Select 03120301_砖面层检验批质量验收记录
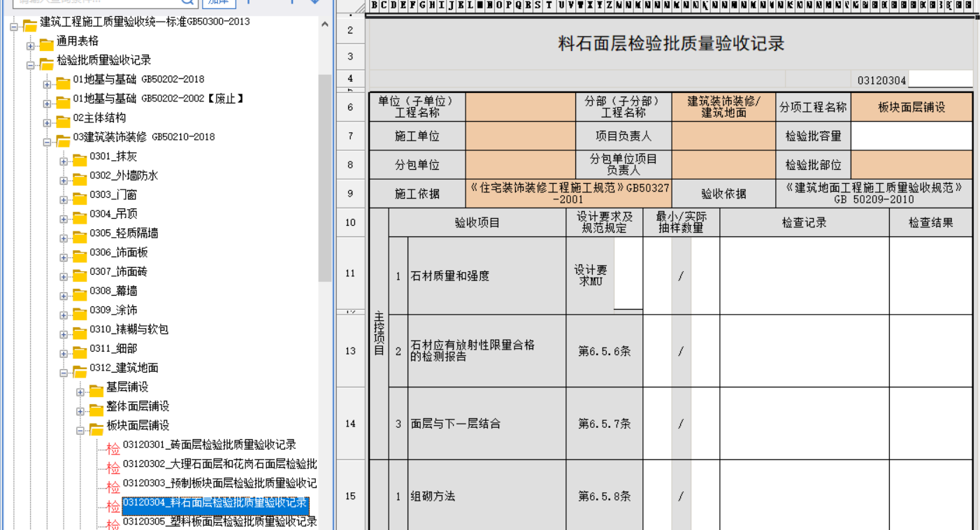 coord(209,445)
